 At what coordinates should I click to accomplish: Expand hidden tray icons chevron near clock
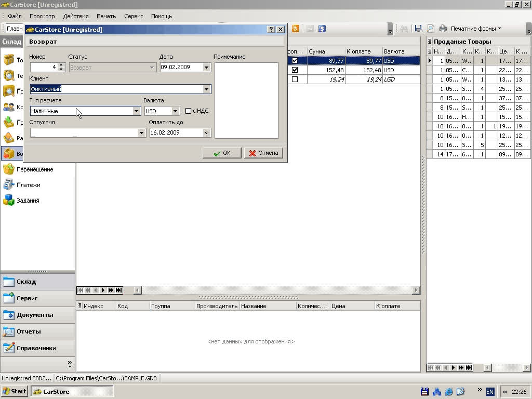(505, 392)
